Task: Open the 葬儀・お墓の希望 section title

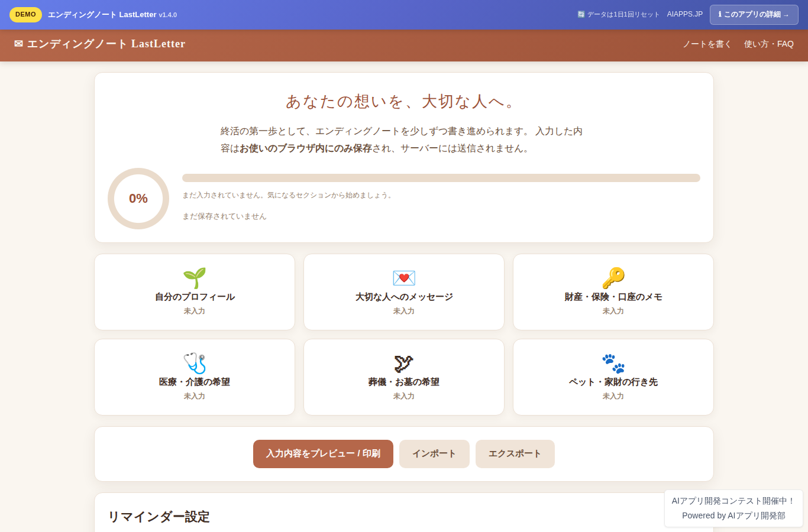Action: [404, 382]
